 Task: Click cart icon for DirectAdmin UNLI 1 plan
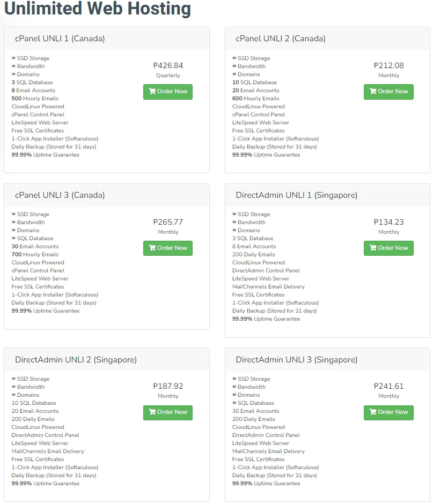coord(373,248)
